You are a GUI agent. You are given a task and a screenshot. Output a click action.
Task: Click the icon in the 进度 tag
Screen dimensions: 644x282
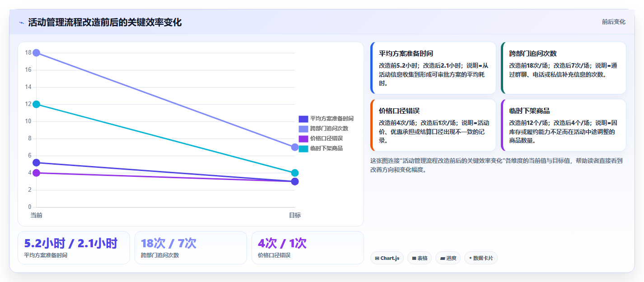click(x=443, y=259)
